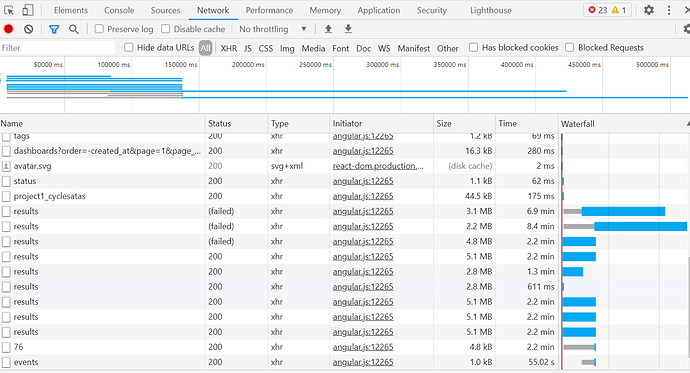
Task: Open DevTools settings gear
Action: tap(649, 10)
